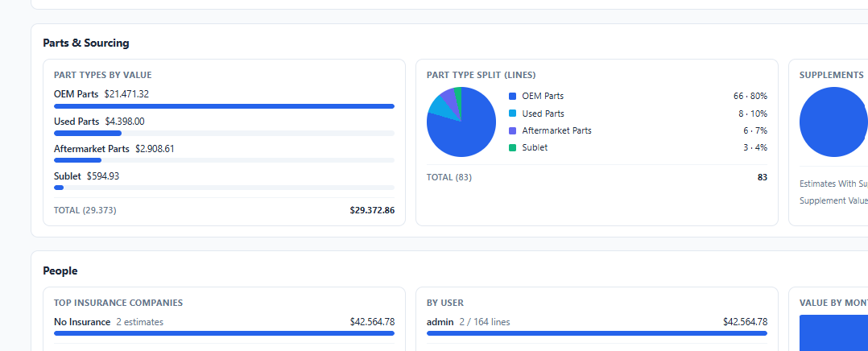Click the OEM Parts blue legend swatch

click(x=512, y=97)
